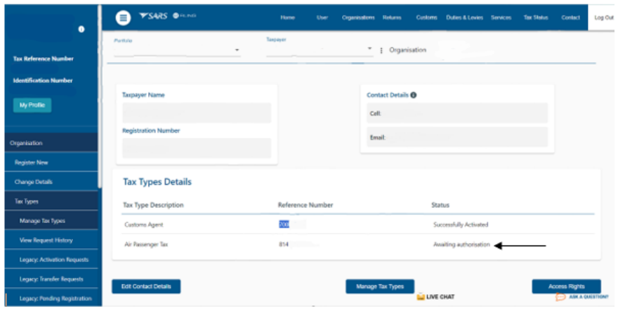The image size is (644, 313).
Task: Click the Contact Details info icon
Action: (414, 95)
